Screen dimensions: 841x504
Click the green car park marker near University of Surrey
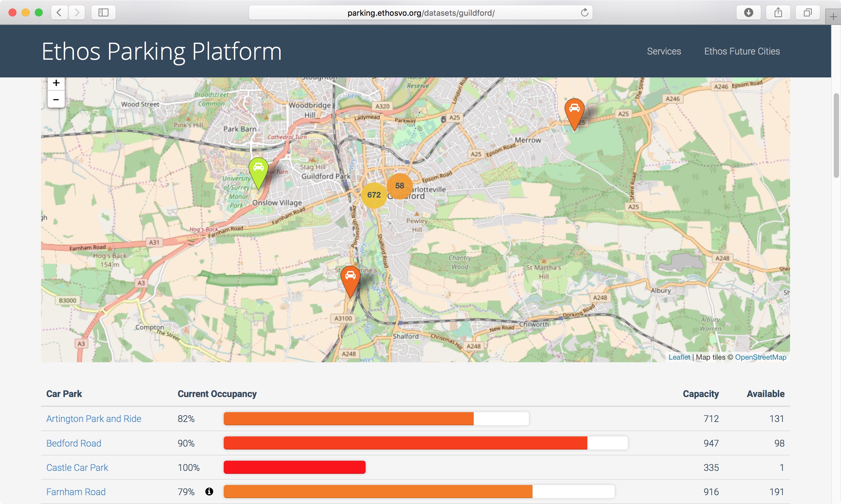258,170
